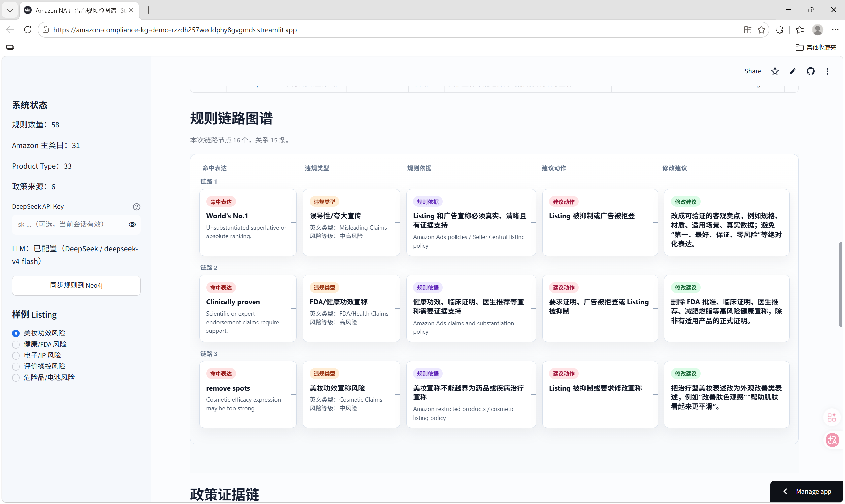The height and width of the screenshot is (504, 845).
Task: Click 误导性/夸大宣传 violation type
Action: point(335,216)
